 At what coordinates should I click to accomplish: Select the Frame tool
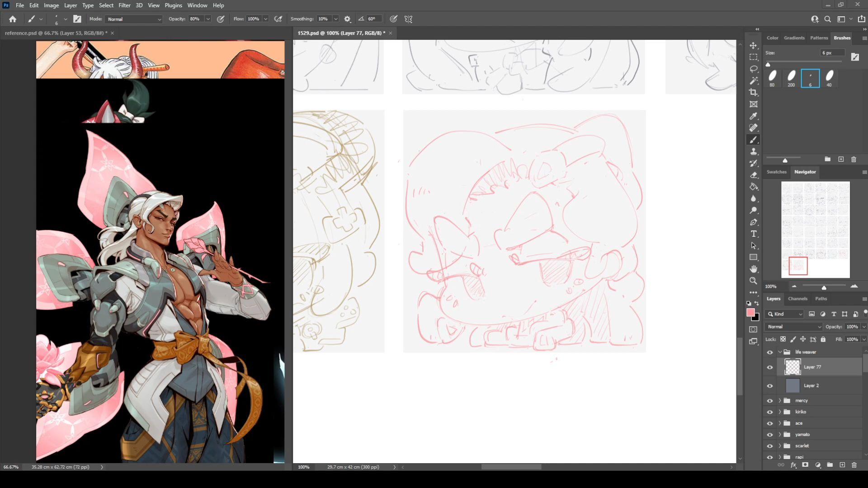click(753, 104)
